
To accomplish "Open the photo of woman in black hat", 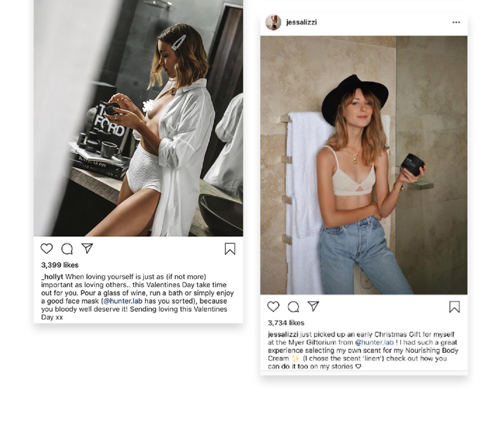I will pos(364,165).
